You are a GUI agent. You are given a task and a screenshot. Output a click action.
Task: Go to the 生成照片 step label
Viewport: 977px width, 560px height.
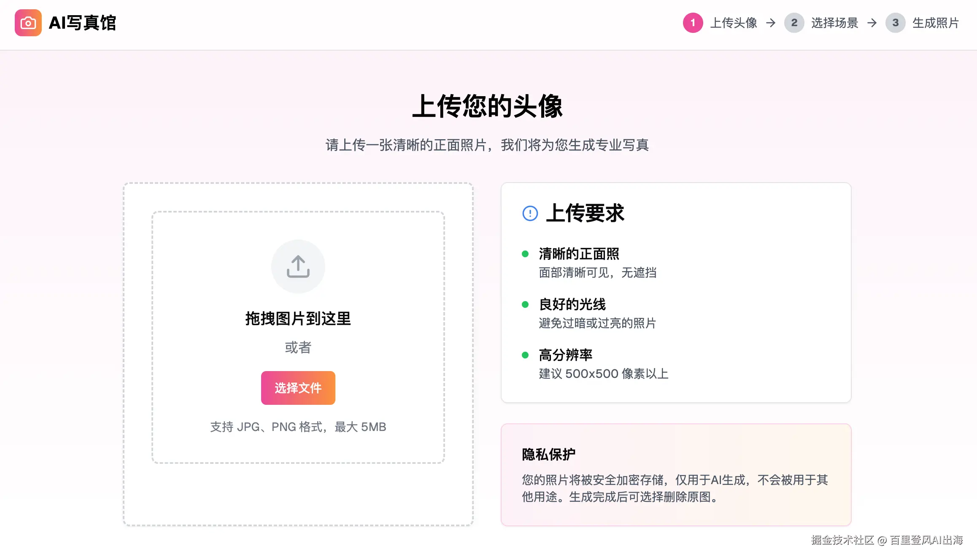click(x=936, y=23)
